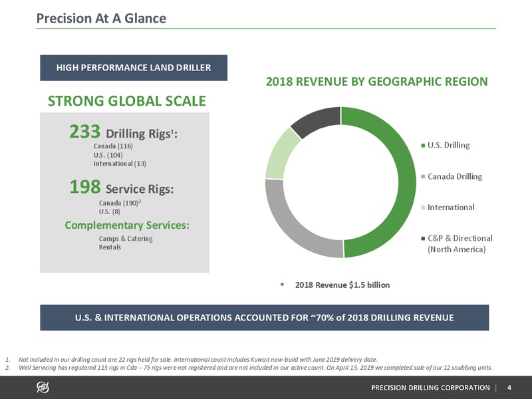Click the page number 4 in footer
The width and height of the screenshot is (532, 399).
tap(509, 388)
